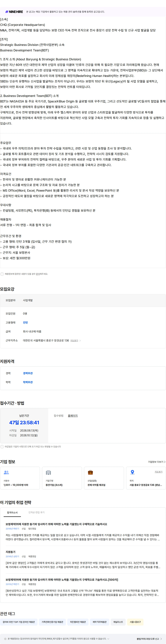Open 불법/허위/과장/오류 신고 link
This screenshot has height=644, width=166.
[149, 639]
